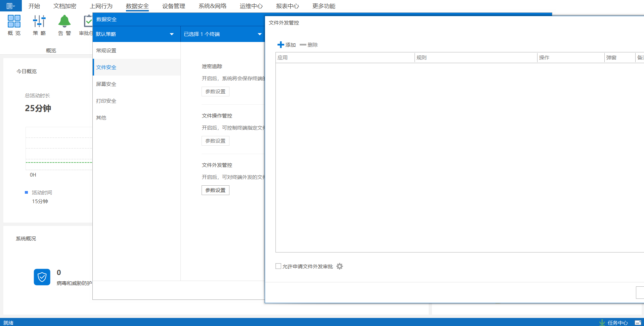Expand the 已选择 1 个终端 dropdown
The image size is (644, 326).
259,34
